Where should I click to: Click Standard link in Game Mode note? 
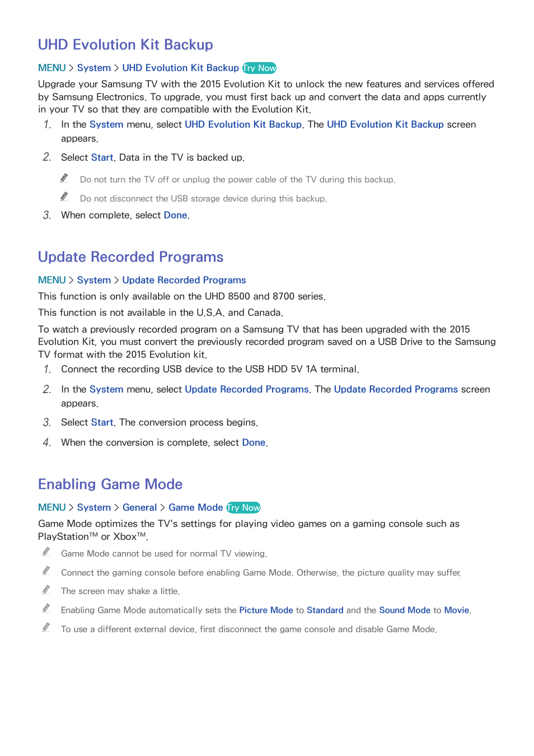click(325, 610)
